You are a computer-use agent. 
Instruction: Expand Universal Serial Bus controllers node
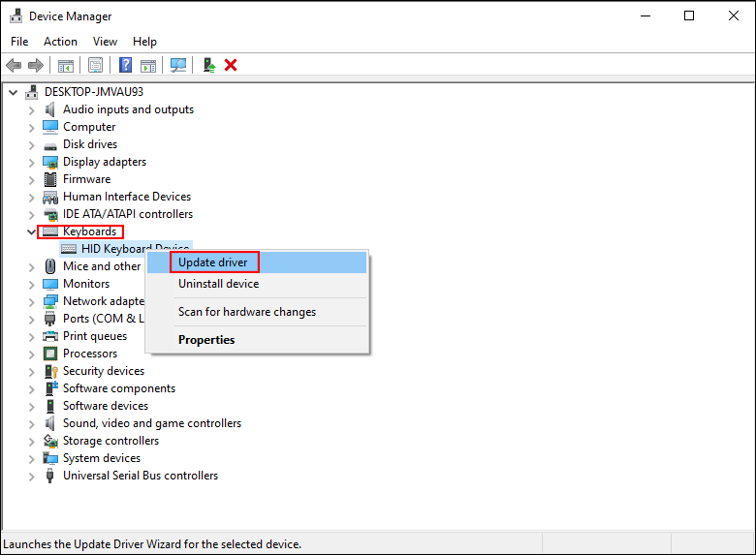pos(32,477)
